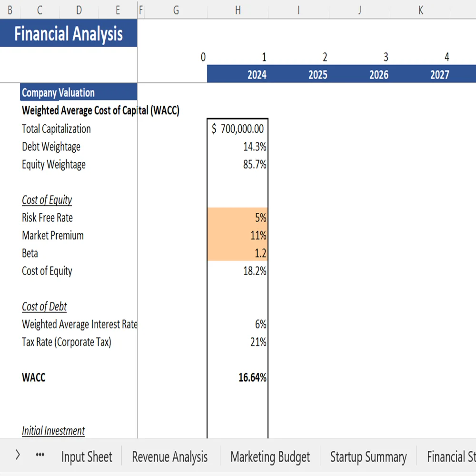476x476 pixels.
Task: Open the ellipsis sheet list menu
Action: point(40,455)
